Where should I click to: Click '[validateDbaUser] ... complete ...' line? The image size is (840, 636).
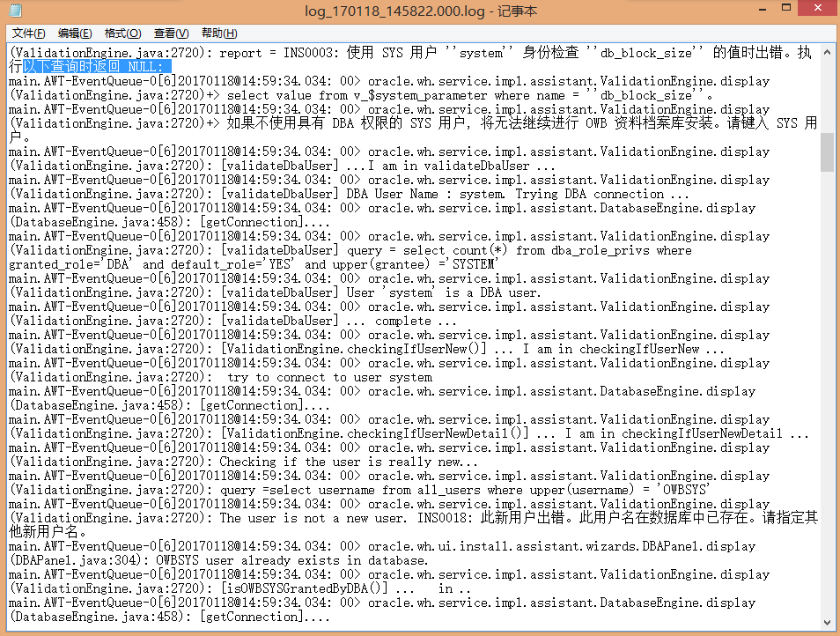(339, 321)
